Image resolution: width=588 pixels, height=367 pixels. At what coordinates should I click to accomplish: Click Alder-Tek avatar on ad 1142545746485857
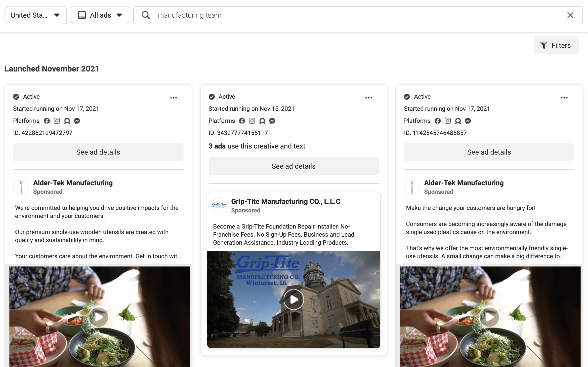click(412, 187)
